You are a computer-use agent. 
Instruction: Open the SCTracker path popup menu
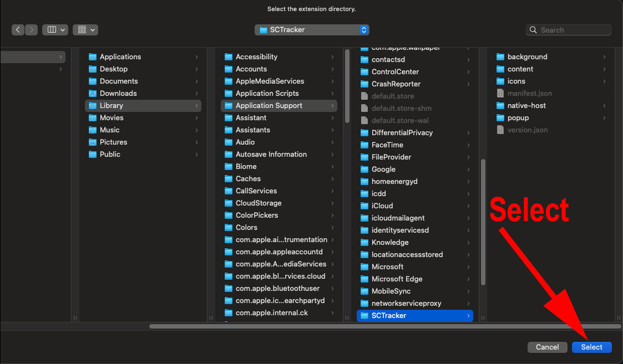coord(312,30)
